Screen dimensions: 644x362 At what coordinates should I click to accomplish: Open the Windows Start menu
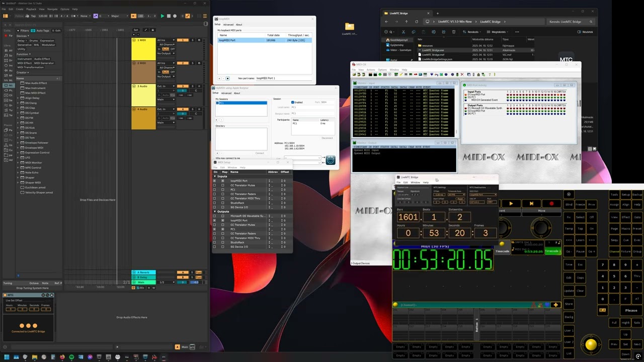(6, 357)
